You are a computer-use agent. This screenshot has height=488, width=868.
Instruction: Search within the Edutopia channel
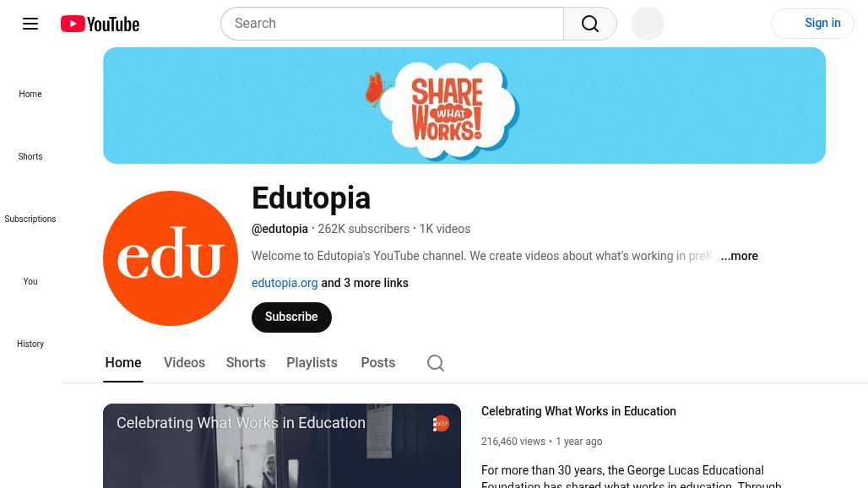point(436,363)
